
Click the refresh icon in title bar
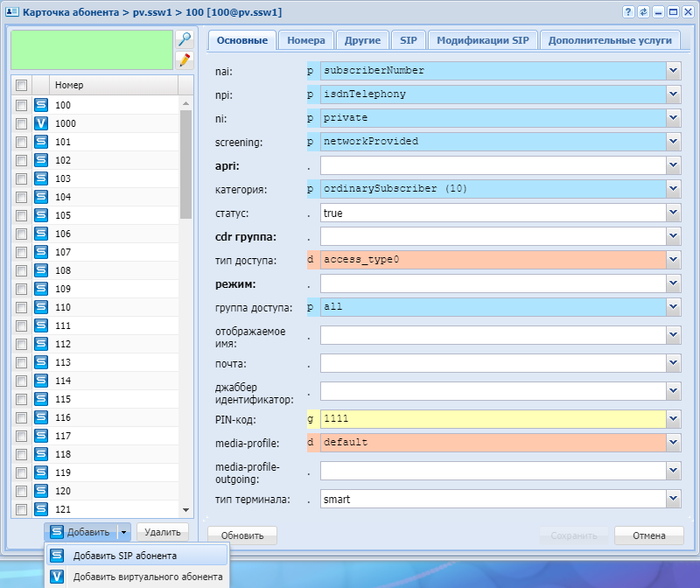point(644,11)
